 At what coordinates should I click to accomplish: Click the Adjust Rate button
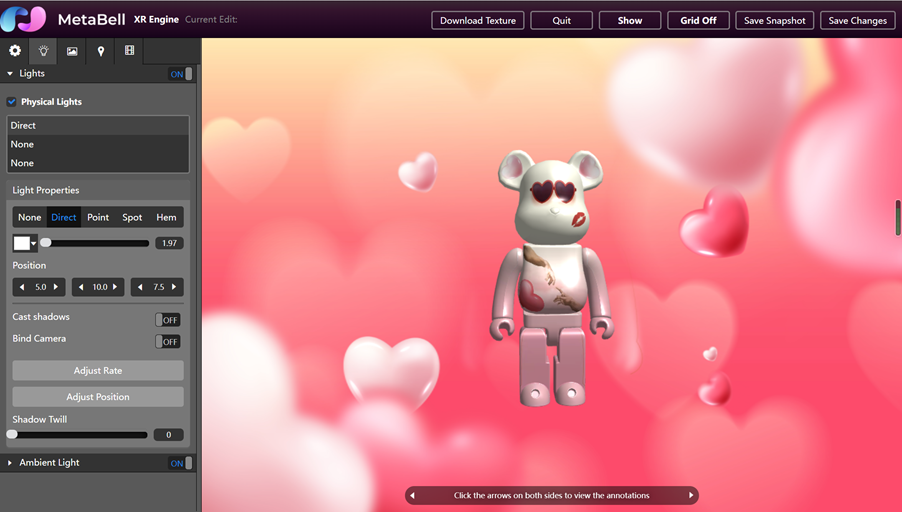[x=98, y=370]
